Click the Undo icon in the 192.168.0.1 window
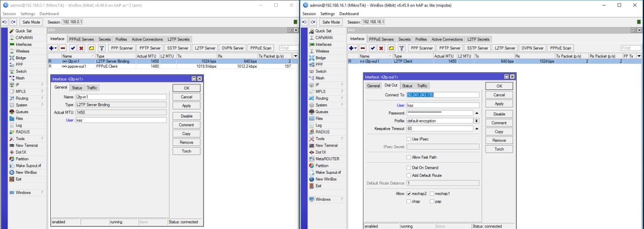644x229 pixels. 5,22
